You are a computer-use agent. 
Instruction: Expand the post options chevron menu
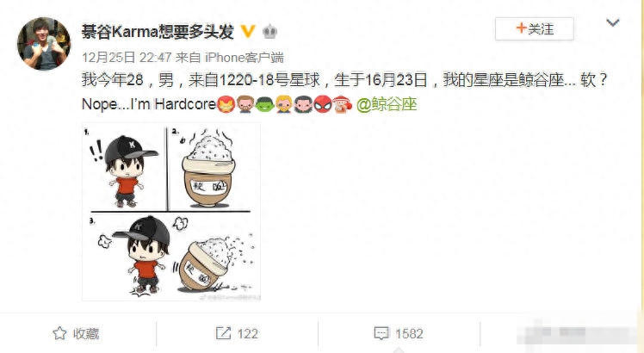pos(613,22)
